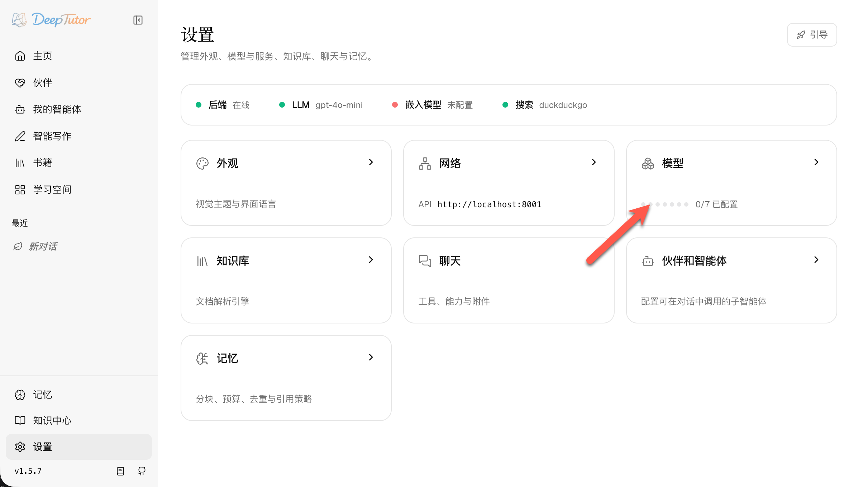This screenshot has width=868, height=487.
Task: Open the 网络 settings card title
Action: (450, 164)
